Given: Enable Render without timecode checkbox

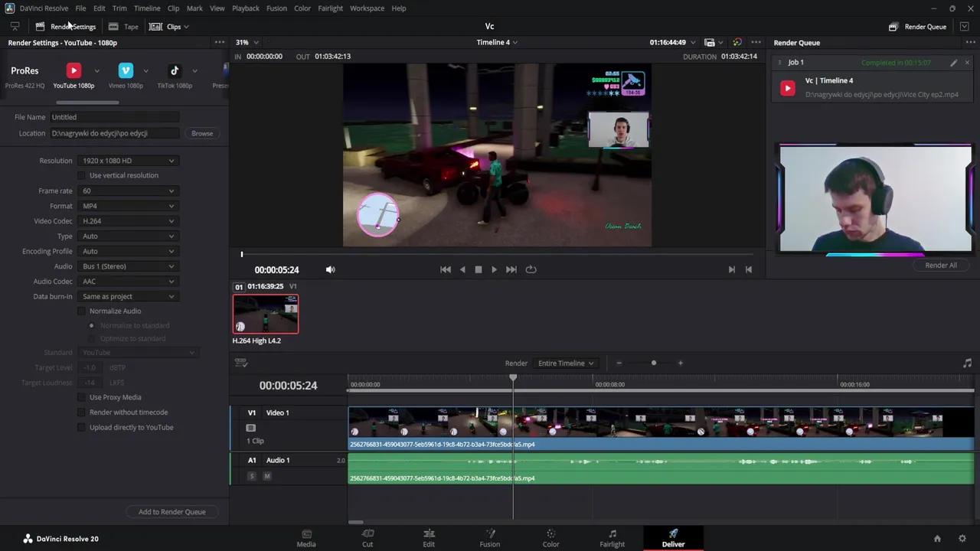Looking at the screenshot, I should pyautogui.click(x=81, y=412).
